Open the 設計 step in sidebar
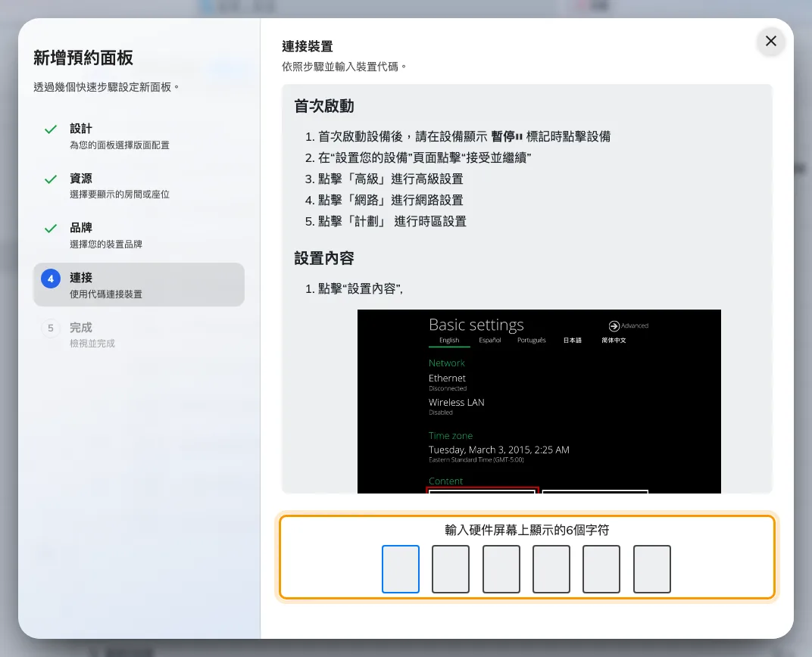The width and height of the screenshot is (812, 657). coord(139,136)
